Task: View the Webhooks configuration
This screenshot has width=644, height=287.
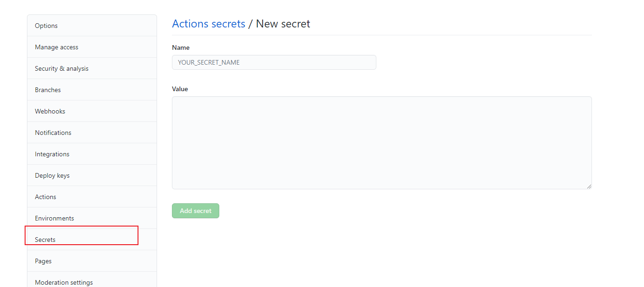Action: coord(50,111)
